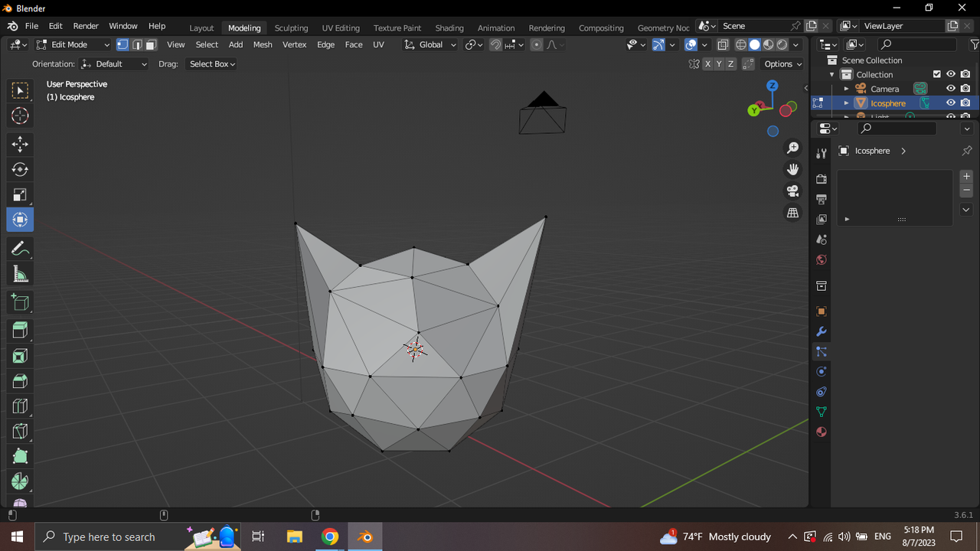The width and height of the screenshot is (980, 551).
Task: Expand the Camera item in the outliner
Action: click(x=846, y=88)
